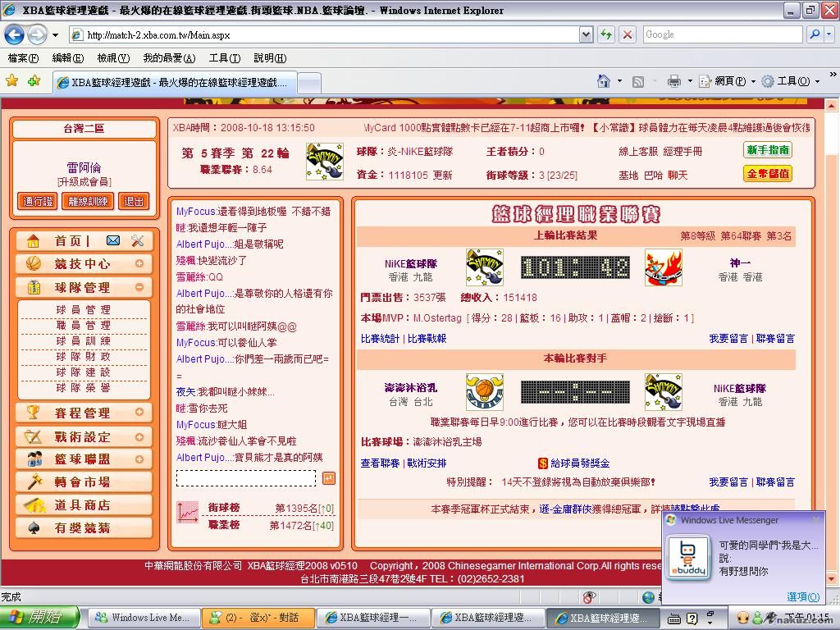Click the 給球員發獎金 dollar icon
The height and width of the screenshot is (630, 840).
click(543, 463)
